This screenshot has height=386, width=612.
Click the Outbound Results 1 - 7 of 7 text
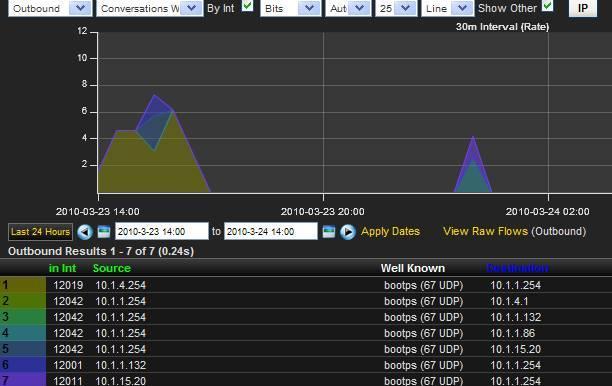101,251
